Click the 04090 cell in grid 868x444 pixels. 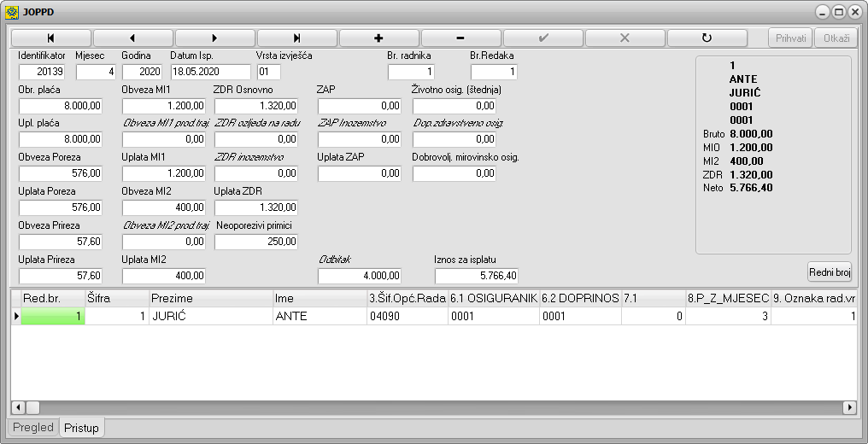point(408,316)
